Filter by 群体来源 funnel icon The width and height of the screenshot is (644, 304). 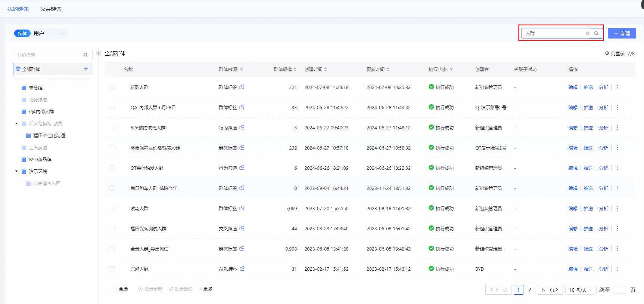[242, 69]
